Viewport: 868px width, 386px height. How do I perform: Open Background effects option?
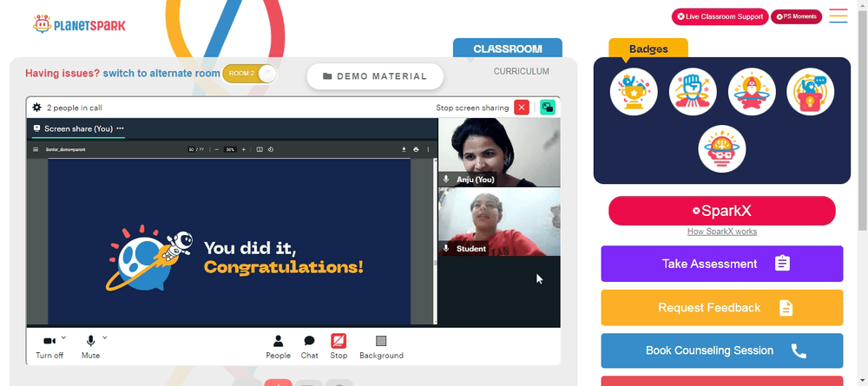point(381,347)
